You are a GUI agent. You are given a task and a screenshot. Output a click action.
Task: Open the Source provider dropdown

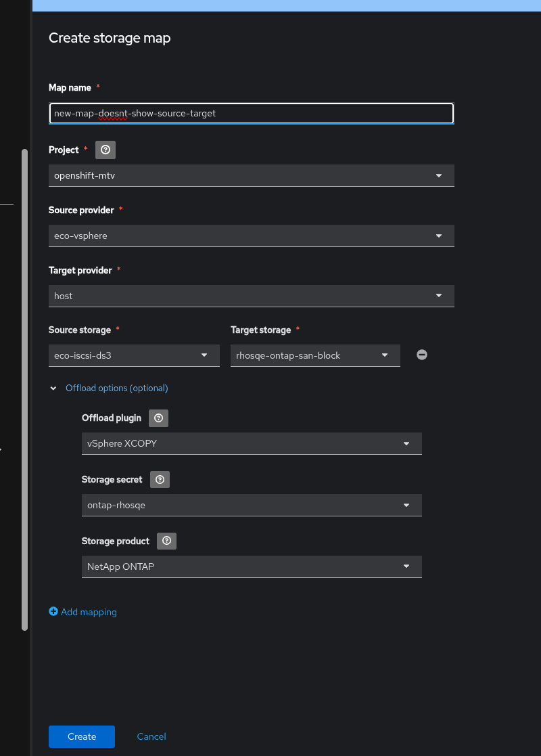[251, 236]
